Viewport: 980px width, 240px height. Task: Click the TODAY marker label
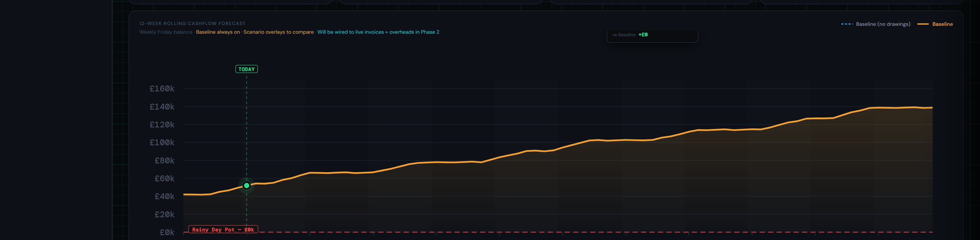[x=247, y=69]
